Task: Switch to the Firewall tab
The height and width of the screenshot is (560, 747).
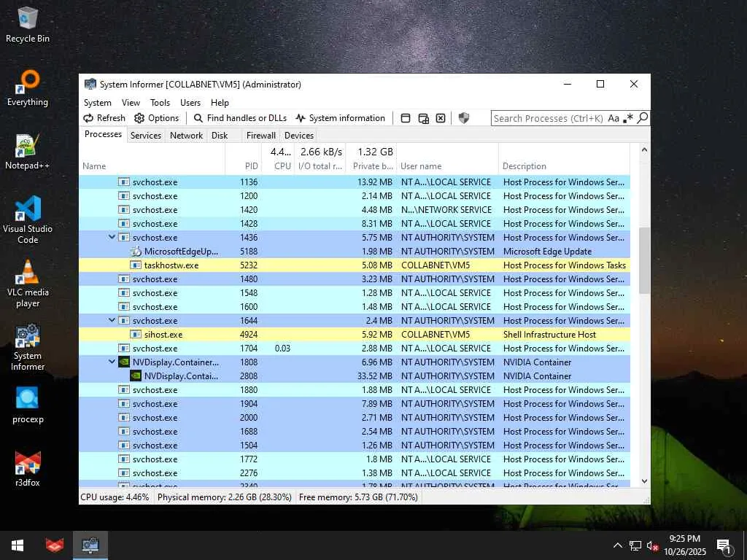Action: click(261, 136)
